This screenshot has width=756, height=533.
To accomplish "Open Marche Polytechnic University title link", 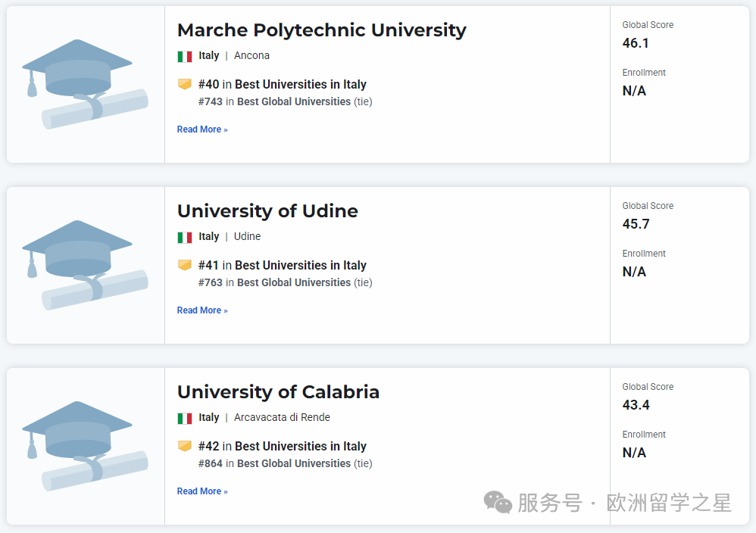I will coord(321,30).
